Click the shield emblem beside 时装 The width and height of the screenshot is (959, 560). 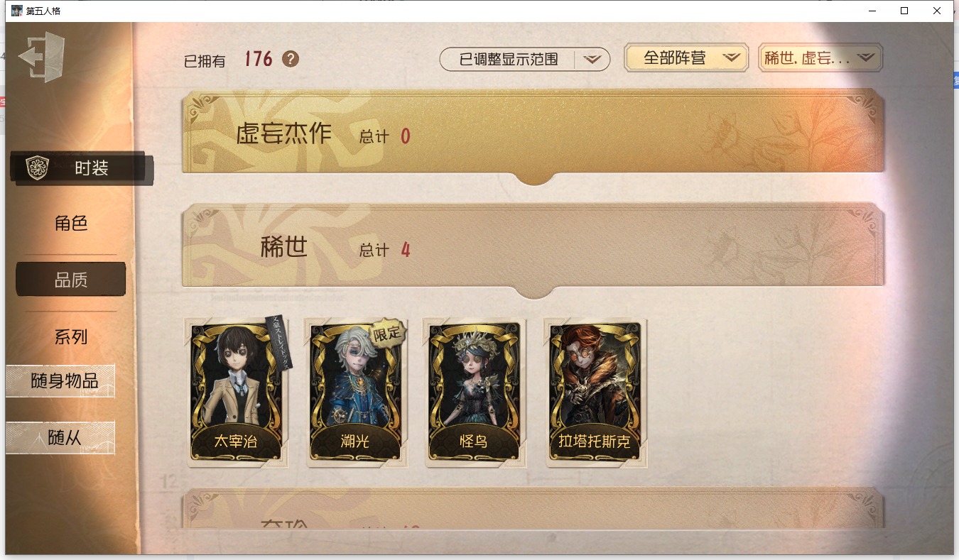pos(37,168)
